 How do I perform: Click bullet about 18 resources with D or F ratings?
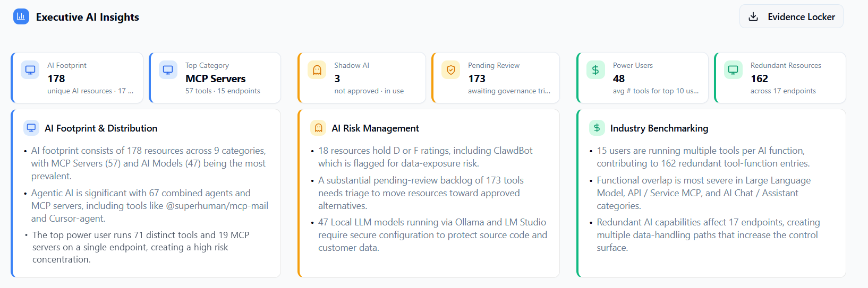coord(426,157)
